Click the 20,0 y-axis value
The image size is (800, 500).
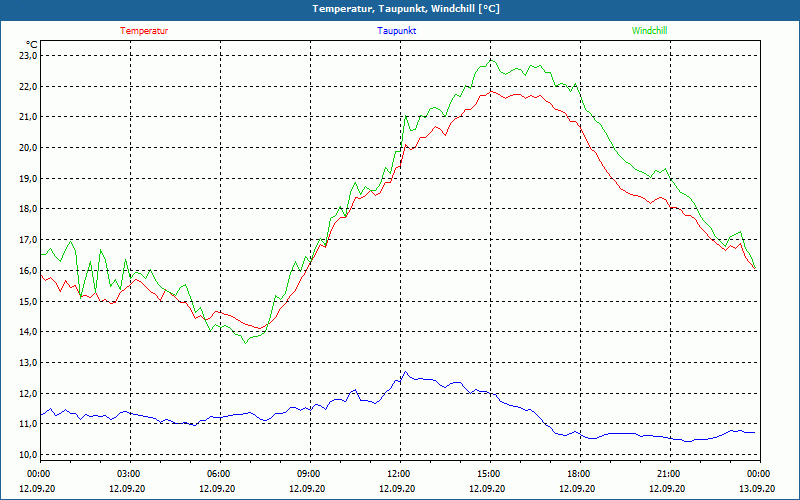28,147
